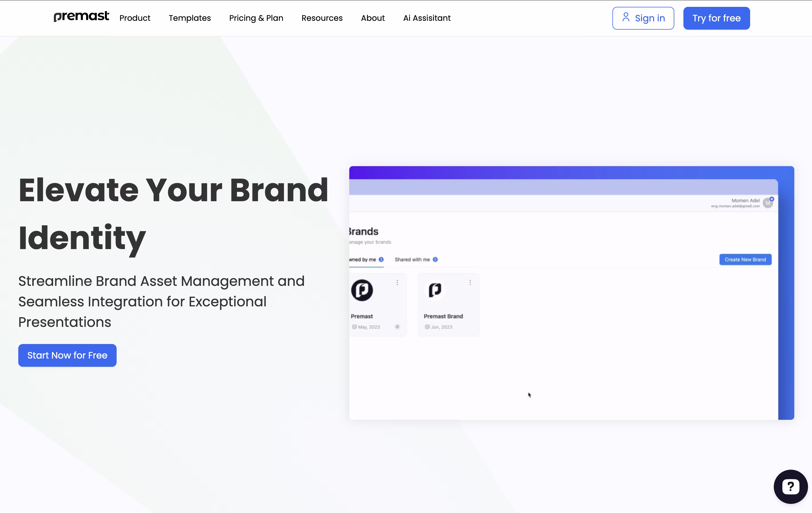Click the Premast brand logo thumbnail
This screenshot has height=513, width=812.
click(362, 290)
